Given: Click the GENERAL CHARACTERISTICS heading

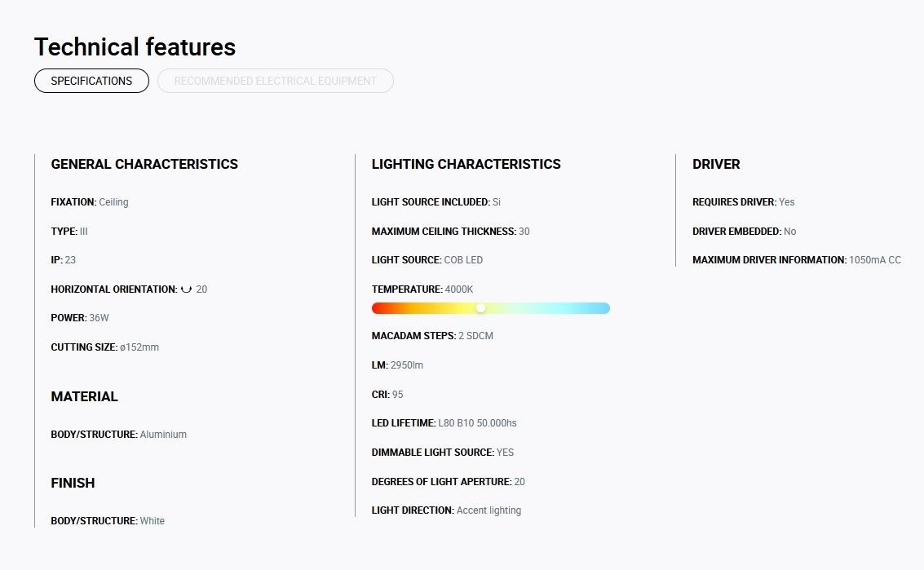Looking at the screenshot, I should point(144,164).
